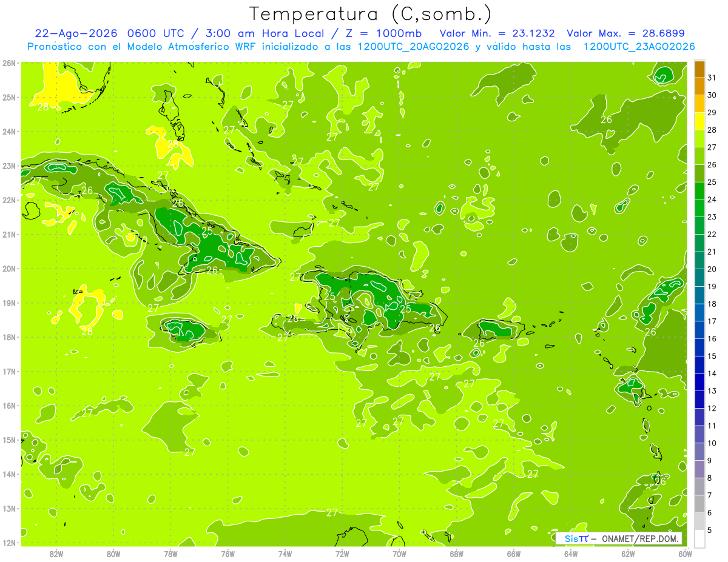Click the '22N' latitude axis label
This screenshot has width=728, height=562.
pos(9,200)
